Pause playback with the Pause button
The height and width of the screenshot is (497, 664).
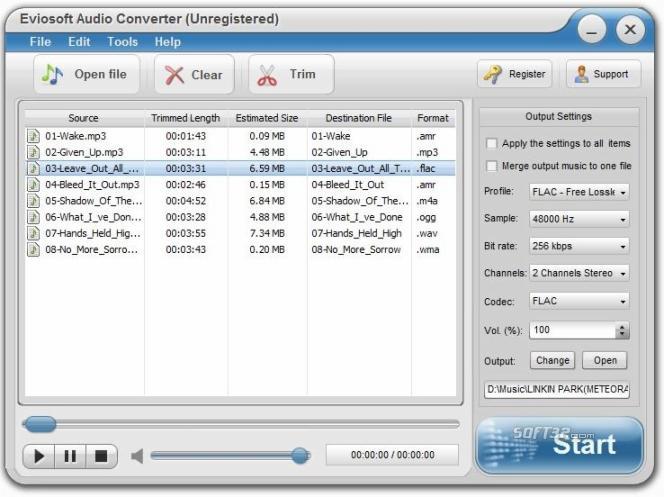[x=70, y=456]
